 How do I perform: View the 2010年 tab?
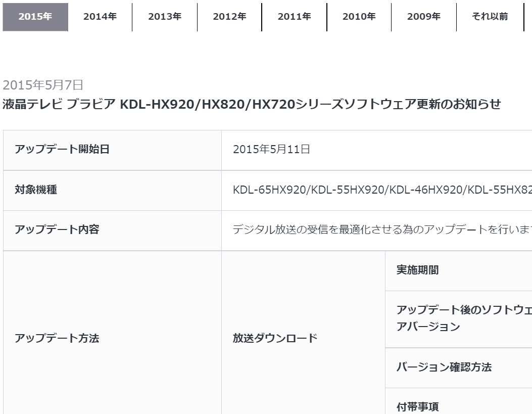click(x=359, y=17)
